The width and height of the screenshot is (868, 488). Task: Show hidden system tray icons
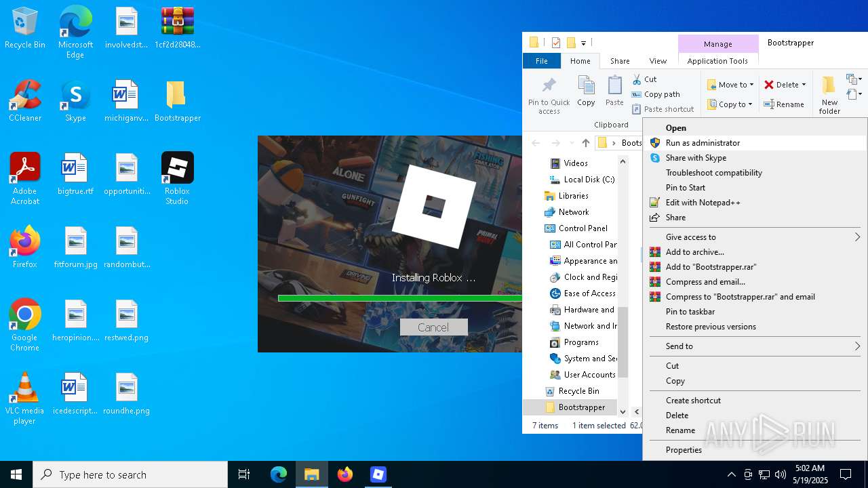(x=731, y=474)
